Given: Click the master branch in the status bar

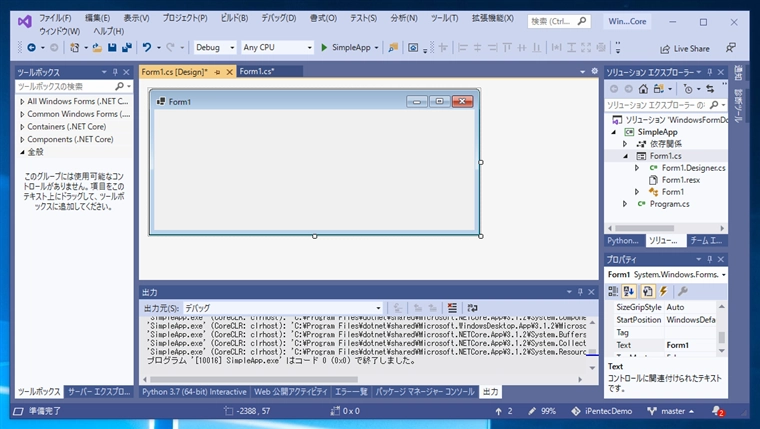Looking at the screenshot, I should coord(671,411).
